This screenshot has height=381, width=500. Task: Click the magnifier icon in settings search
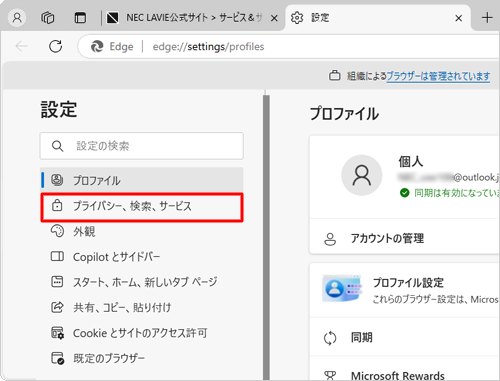click(57, 146)
